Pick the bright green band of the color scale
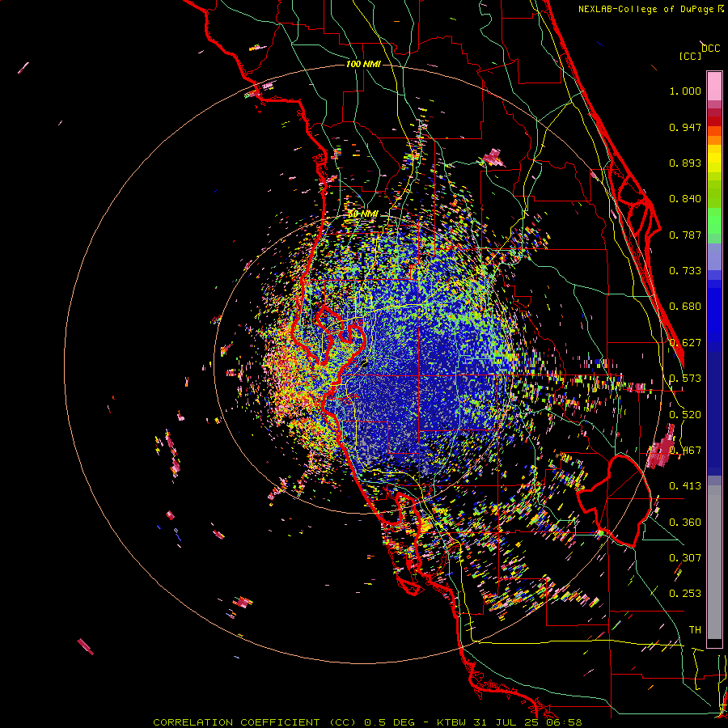Viewport: 728px width, 728px height. click(714, 221)
